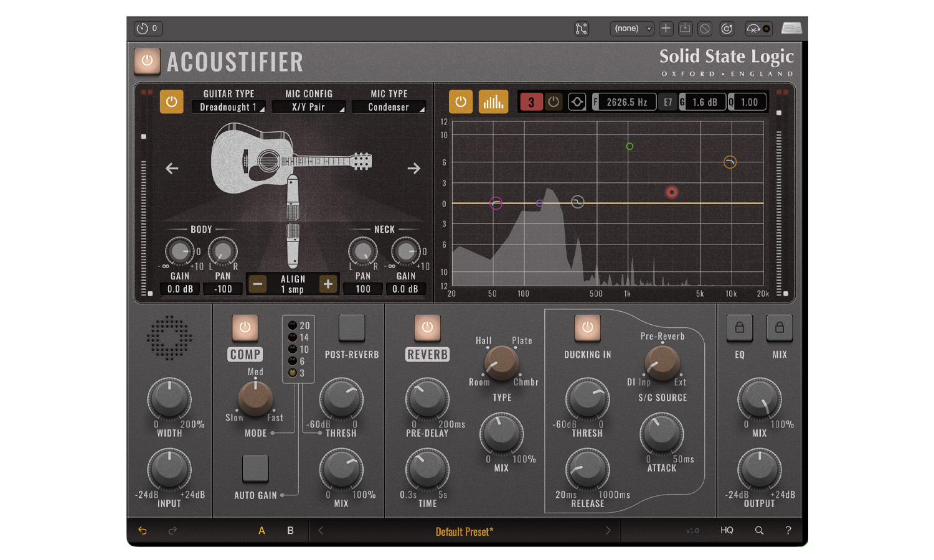Toggle the Ducking In power button
The height and width of the screenshot is (560, 934).
pyautogui.click(x=587, y=327)
